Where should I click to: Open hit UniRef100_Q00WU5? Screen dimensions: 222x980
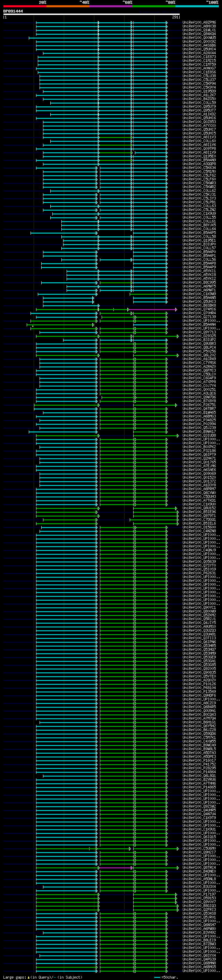199,38
